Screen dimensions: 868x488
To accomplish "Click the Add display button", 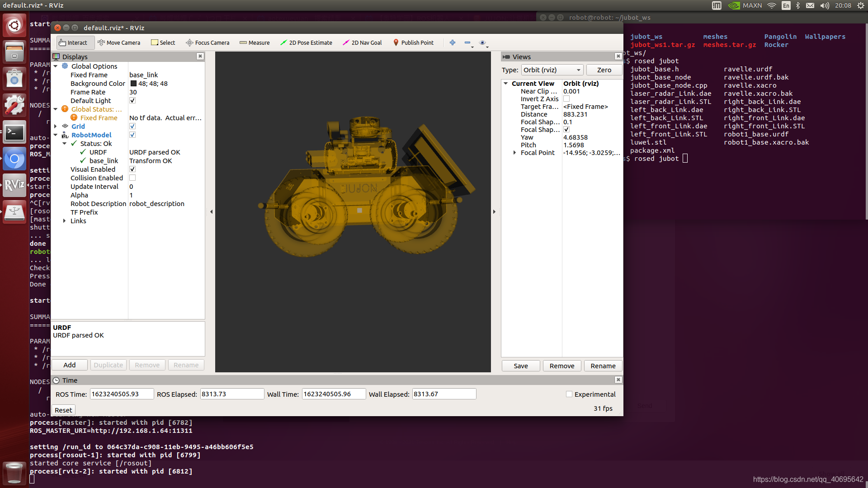I will point(70,365).
